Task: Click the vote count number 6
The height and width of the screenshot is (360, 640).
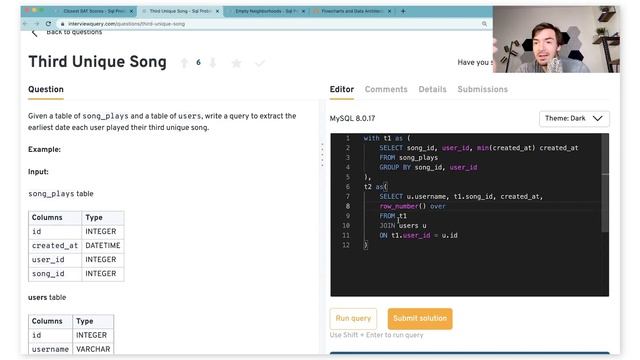Action: pos(198,62)
